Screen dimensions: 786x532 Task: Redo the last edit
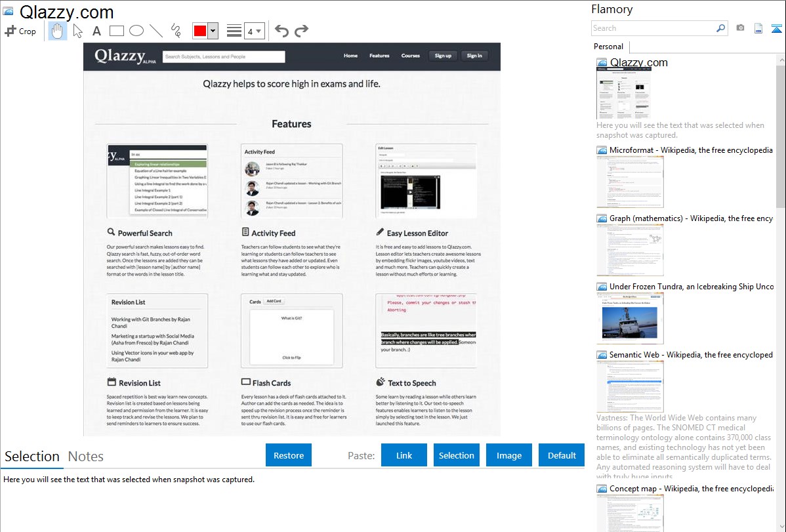click(x=301, y=31)
